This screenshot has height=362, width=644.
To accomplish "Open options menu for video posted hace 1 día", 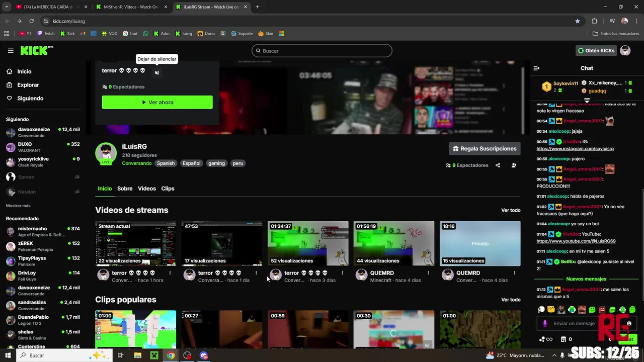I will [256, 273].
